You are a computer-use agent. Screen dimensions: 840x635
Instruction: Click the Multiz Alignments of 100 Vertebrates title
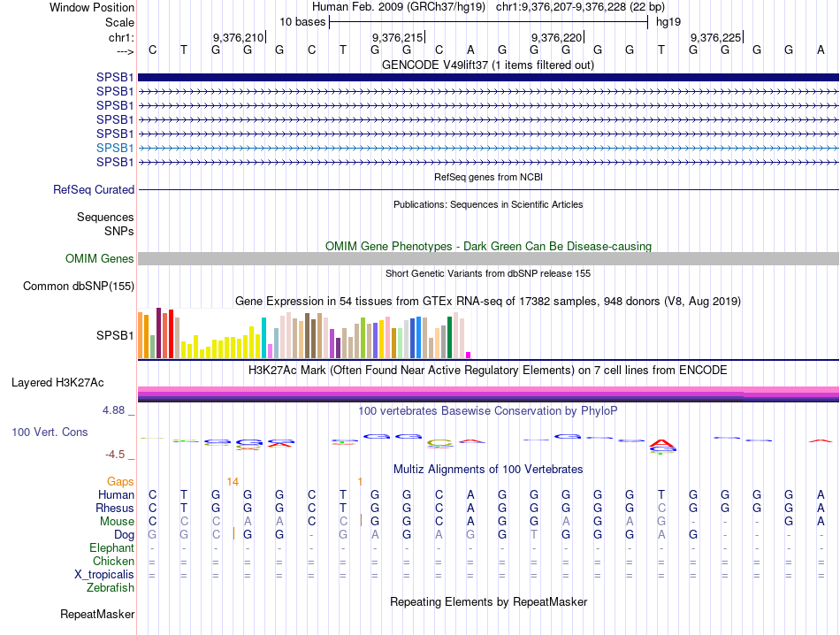tap(488, 469)
